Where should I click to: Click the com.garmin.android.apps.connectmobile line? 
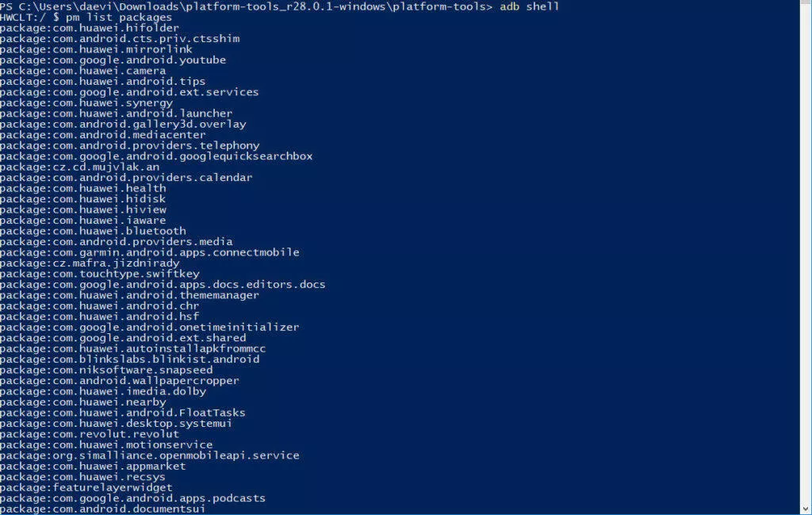(x=150, y=252)
